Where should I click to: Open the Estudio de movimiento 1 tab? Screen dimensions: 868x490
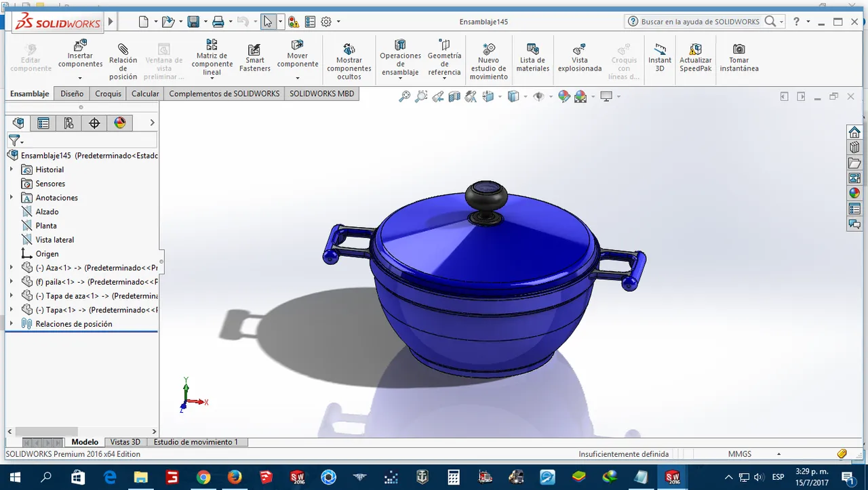click(196, 442)
